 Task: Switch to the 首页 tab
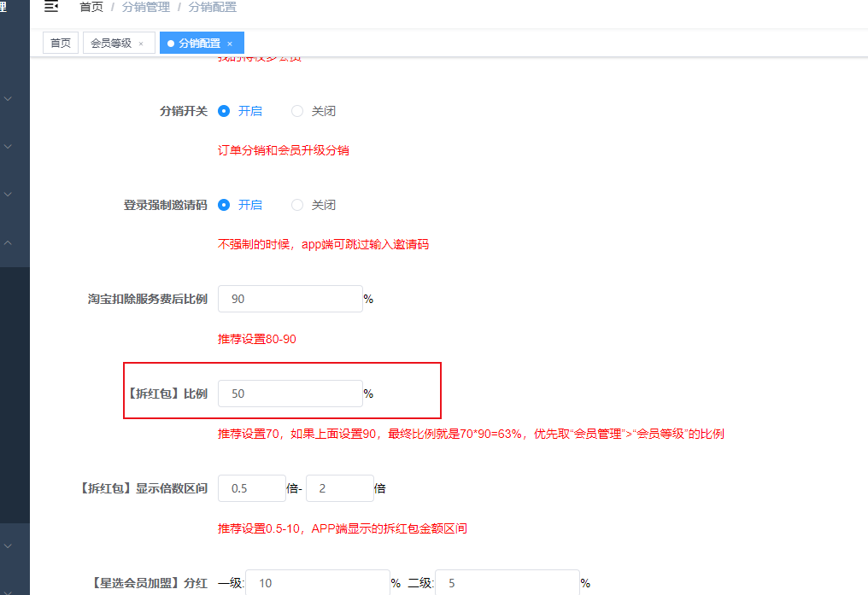coord(61,43)
